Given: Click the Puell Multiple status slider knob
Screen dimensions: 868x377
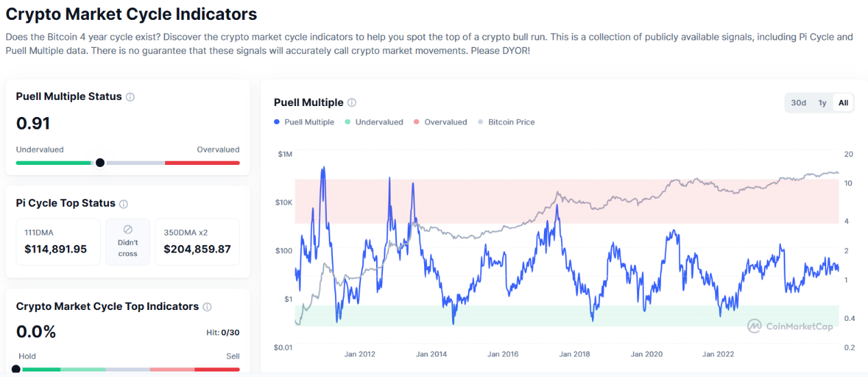Looking at the screenshot, I should tap(100, 163).
